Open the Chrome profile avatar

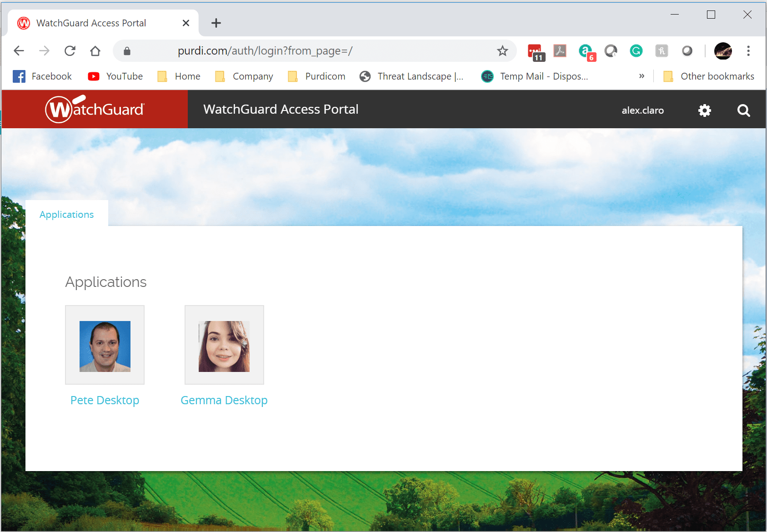coord(723,50)
